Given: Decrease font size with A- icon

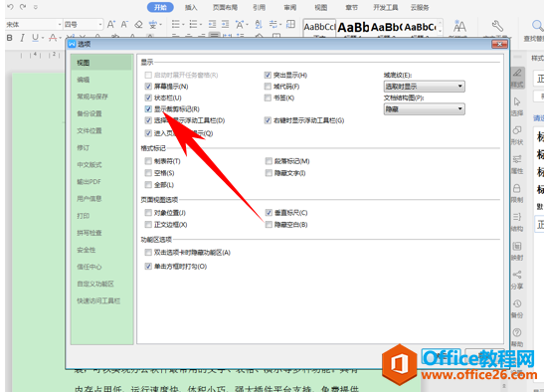Looking at the screenshot, I should point(124,24).
